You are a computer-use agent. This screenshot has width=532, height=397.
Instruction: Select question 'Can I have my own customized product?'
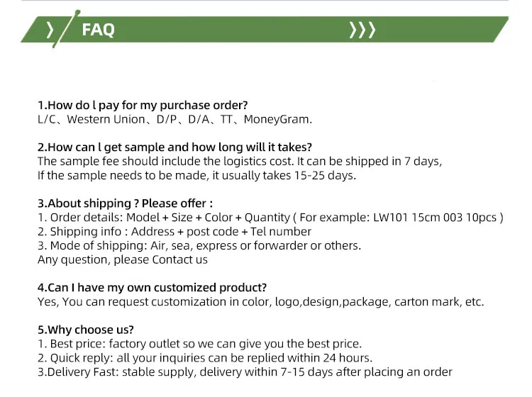[152, 288]
